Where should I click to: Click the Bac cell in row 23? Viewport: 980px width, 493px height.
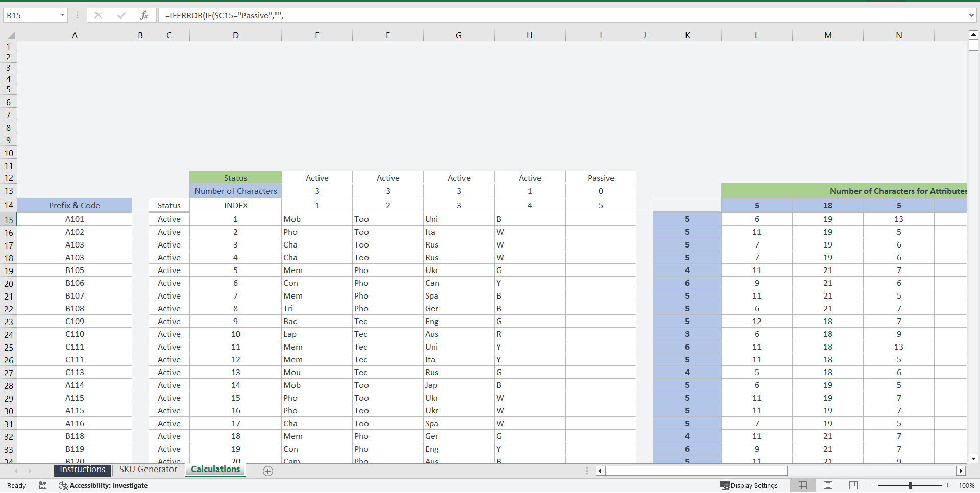click(317, 321)
